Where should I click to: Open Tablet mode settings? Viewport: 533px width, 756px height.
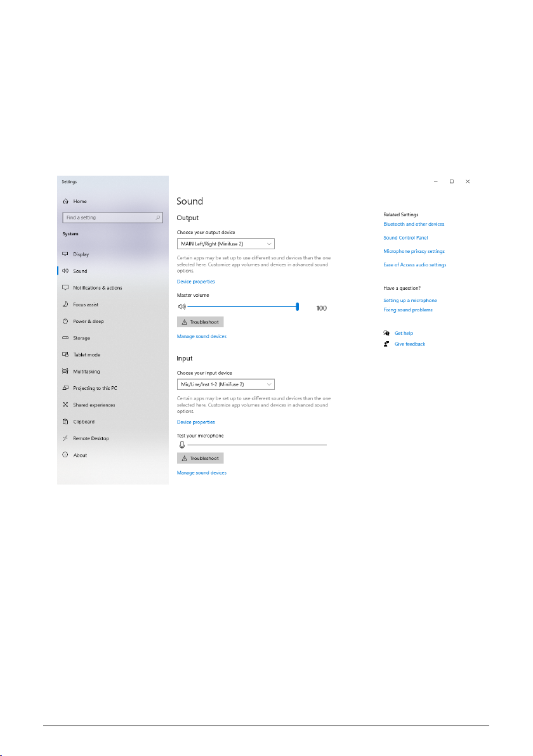point(87,355)
